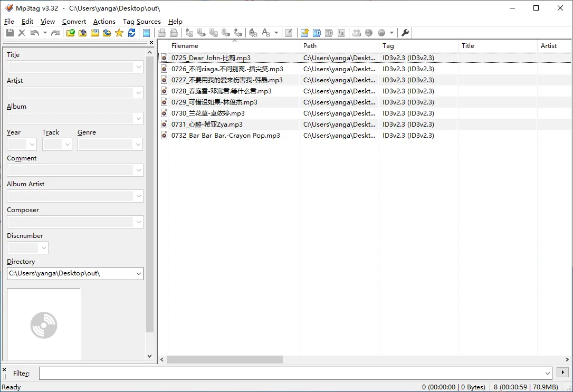Click the blue Refresh arrows icon
The width and height of the screenshot is (573, 392).
pos(131,33)
